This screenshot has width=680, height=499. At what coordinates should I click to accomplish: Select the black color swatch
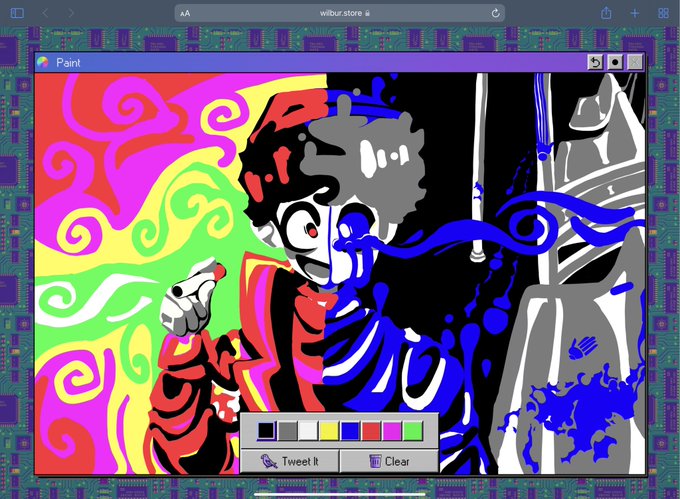click(x=266, y=431)
